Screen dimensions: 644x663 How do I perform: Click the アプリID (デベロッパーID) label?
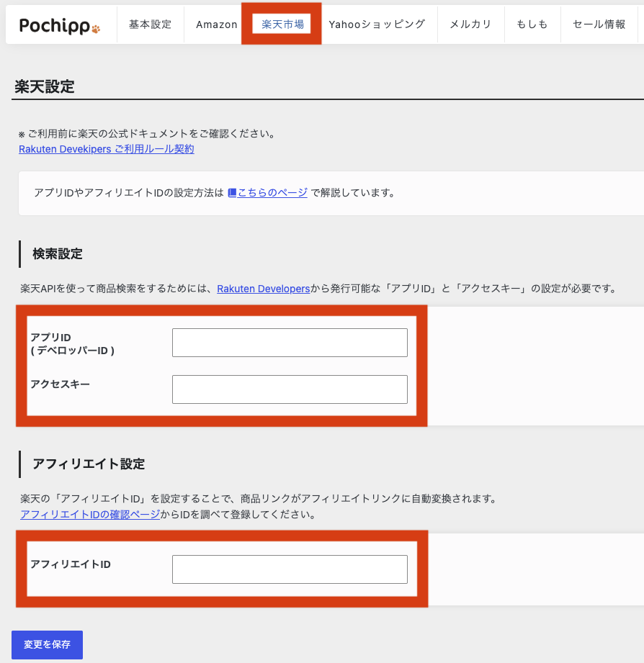pyautogui.click(x=72, y=344)
